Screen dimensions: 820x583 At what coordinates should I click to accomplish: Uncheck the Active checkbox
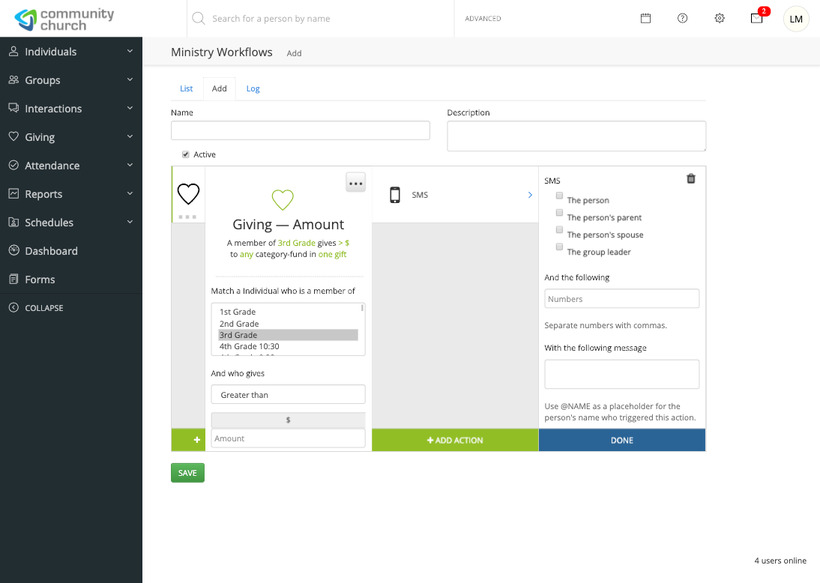coord(185,154)
